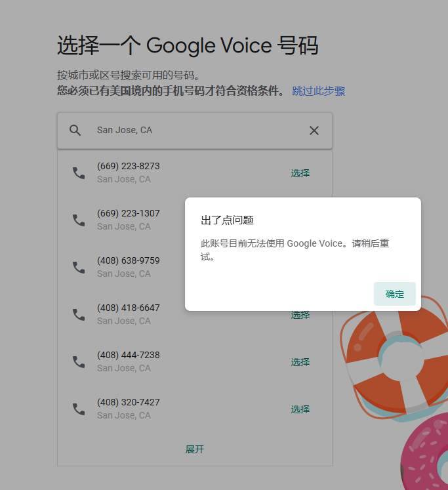Choose 选择 for number (669) 223-8273
Image resolution: width=448 pixels, height=490 pixels.
[300, 173]
